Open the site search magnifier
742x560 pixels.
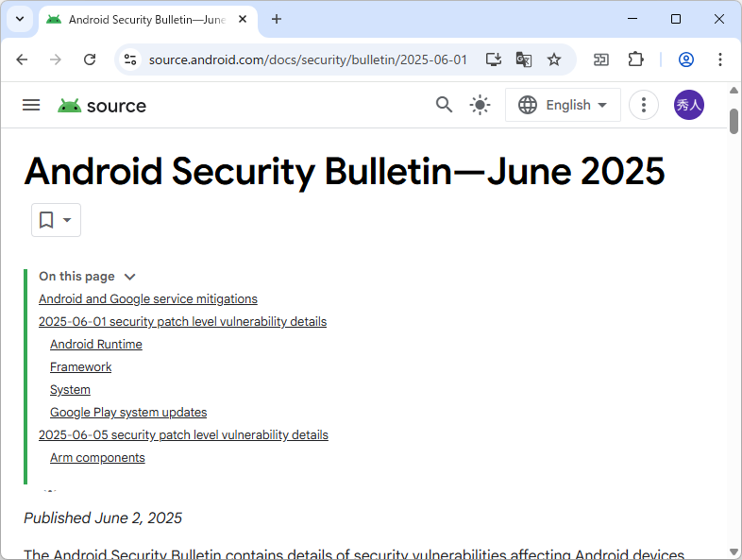pos(444,105)
